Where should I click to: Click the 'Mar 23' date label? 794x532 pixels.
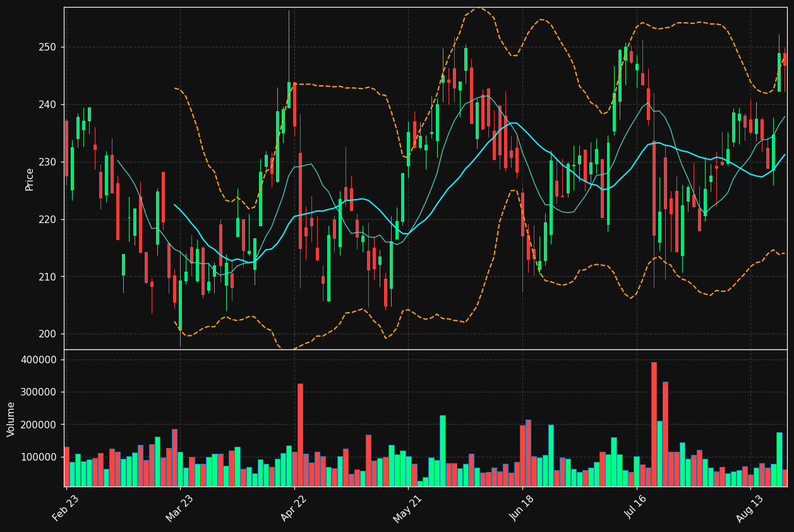pos(180,507)
